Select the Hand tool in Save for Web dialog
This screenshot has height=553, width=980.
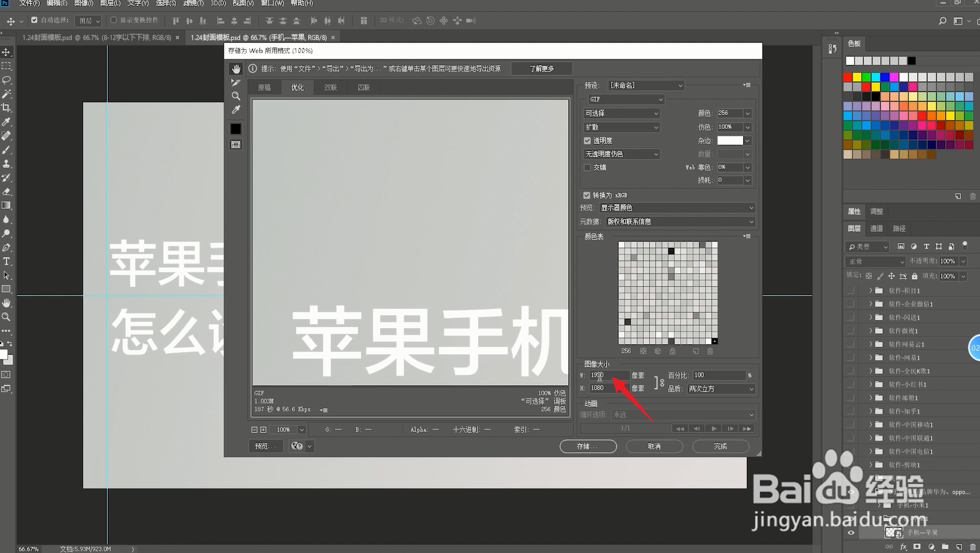point(236,69)
